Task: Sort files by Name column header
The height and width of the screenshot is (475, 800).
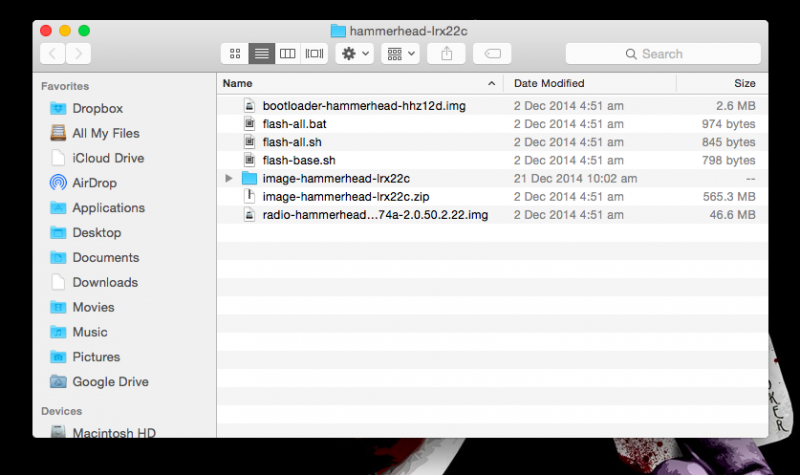Action: pyautogui.click(x=238, y=83)
